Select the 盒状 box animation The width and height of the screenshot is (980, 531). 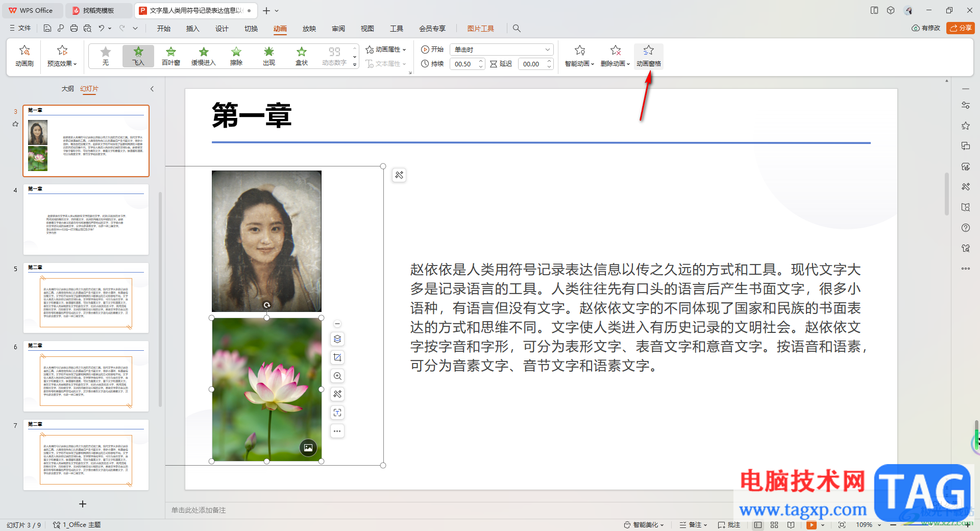[302, 56]
